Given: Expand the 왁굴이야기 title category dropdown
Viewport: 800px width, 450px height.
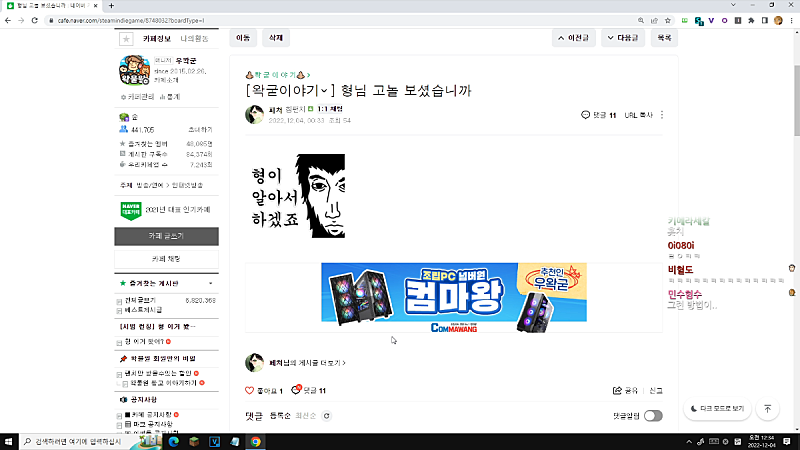Looking at the screenshot, I should tap(324, 91).
